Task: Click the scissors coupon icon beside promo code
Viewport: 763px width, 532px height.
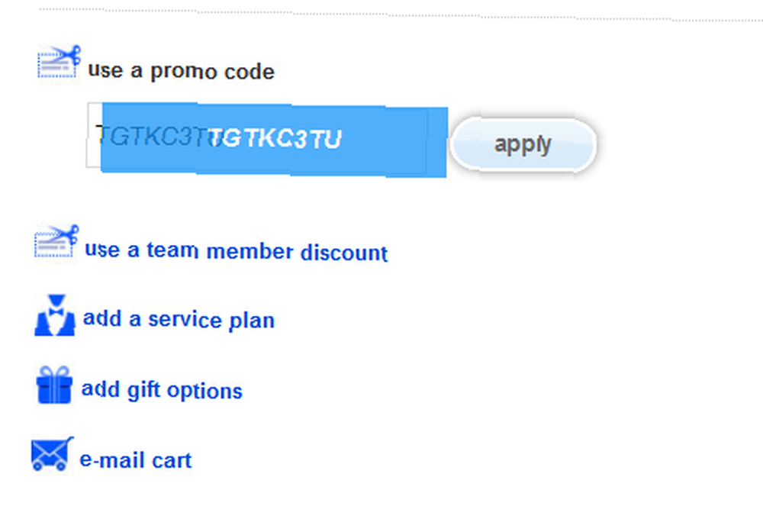Action: click(x=59, y=62)
